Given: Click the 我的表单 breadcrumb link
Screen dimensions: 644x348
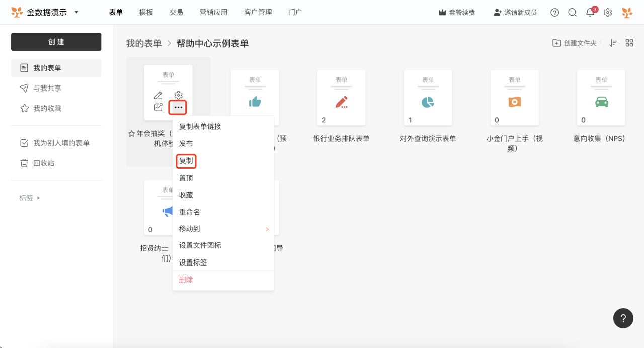Looking at the screenshot, I should 144,43.
